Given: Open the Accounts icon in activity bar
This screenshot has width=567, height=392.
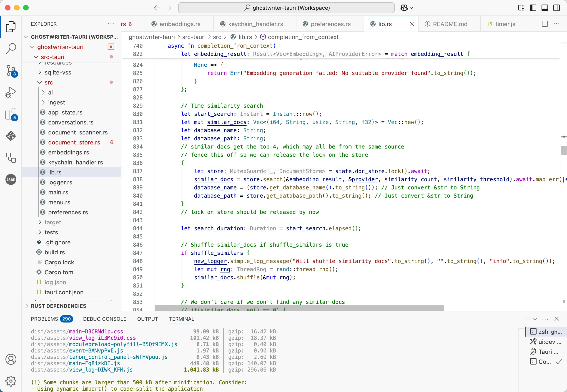Looking at the screenshot, I should [x=11, y=359].
